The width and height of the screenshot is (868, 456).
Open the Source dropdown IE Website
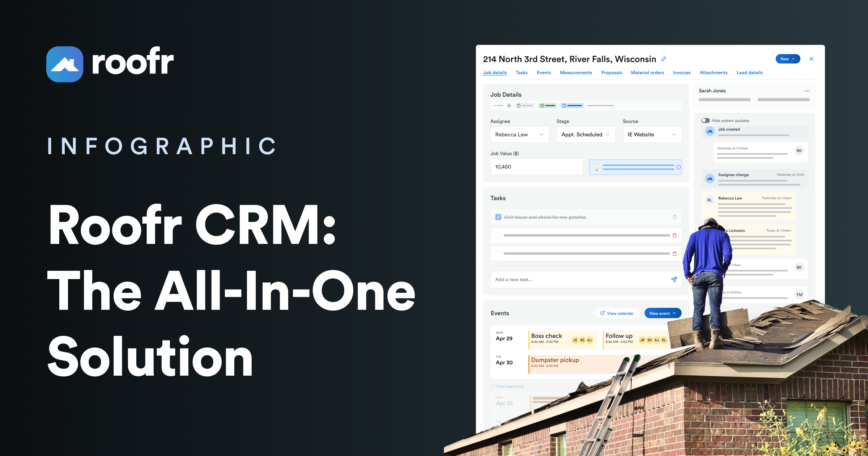(x=652, y=135)
